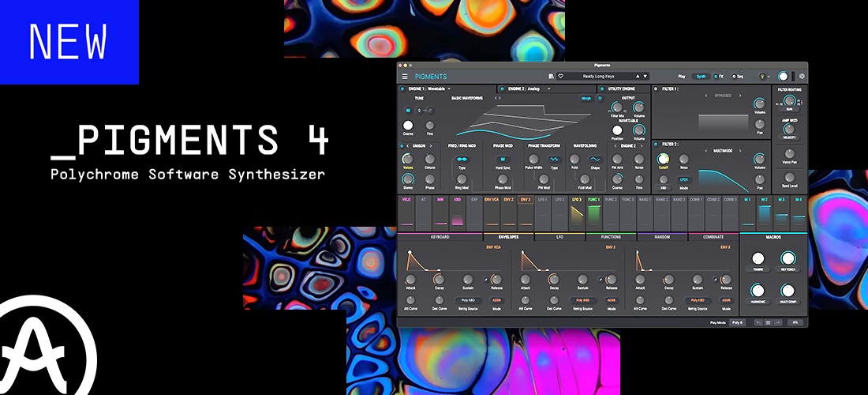Click the Tune link icon beside Q
Image resolution: width=868 pixels, height=395 pixels.
(428, 111)
